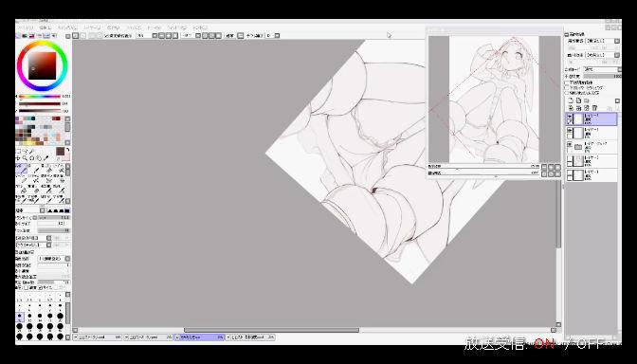Click the merge down layer icon
The height and width of the screenshot is (364, 637).
[579, 108]
